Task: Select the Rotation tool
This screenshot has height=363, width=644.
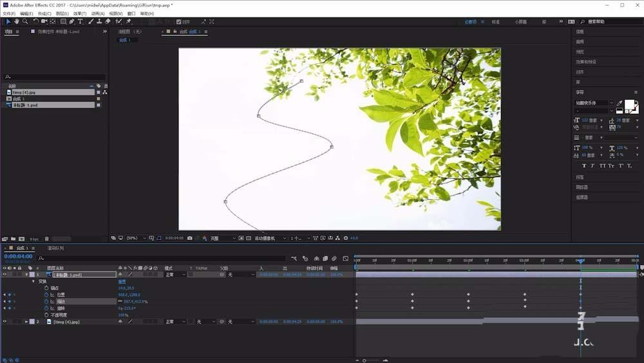Action: pyautogui.click(x=35, y=21)
